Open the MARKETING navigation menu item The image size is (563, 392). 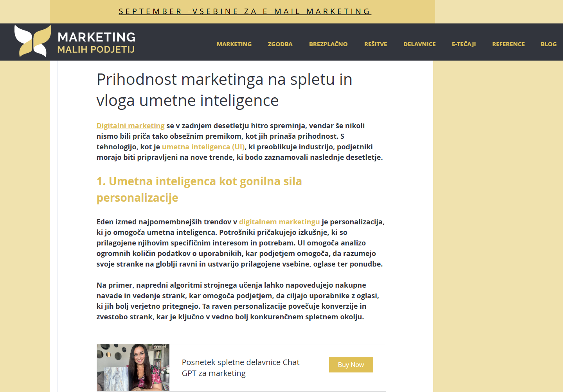[x=234, y=44]
